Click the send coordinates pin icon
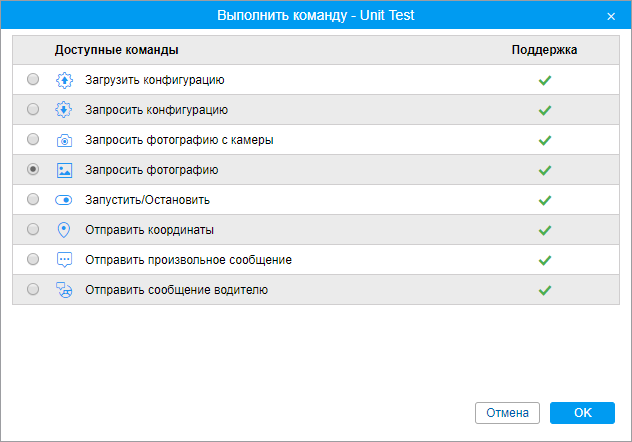The width and height of the screenshot is (632, 442). [64, 230]
